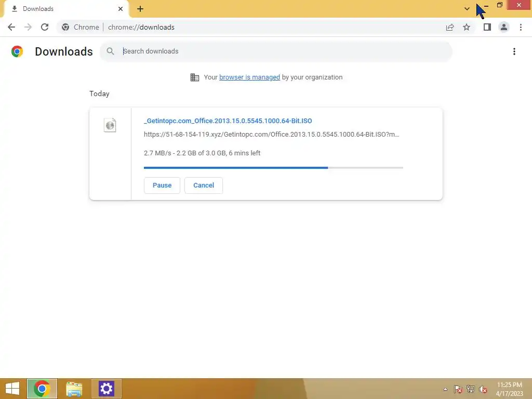Click the organization building icon
This screenshot has width=532, height=399.
coord(195,77)
